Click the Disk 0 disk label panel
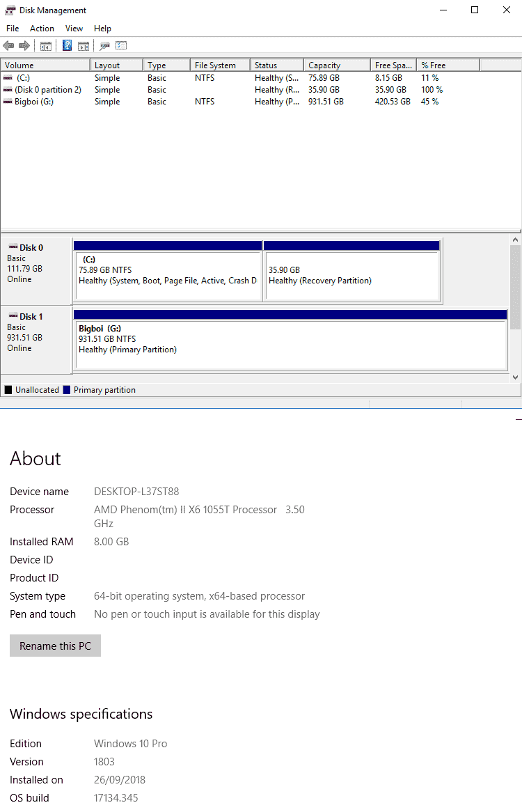The height and width of the screenshot is (812, 522). point(36,270)
